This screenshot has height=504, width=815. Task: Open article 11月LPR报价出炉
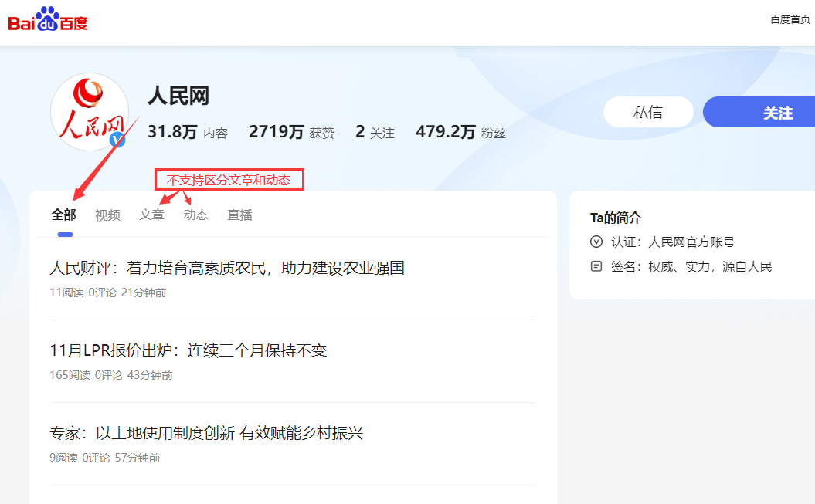188,350
